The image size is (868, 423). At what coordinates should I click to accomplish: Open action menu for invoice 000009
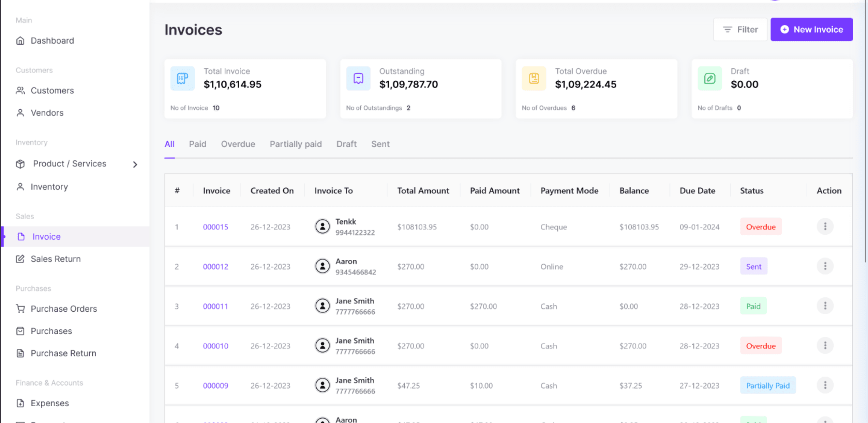[825, 385]
